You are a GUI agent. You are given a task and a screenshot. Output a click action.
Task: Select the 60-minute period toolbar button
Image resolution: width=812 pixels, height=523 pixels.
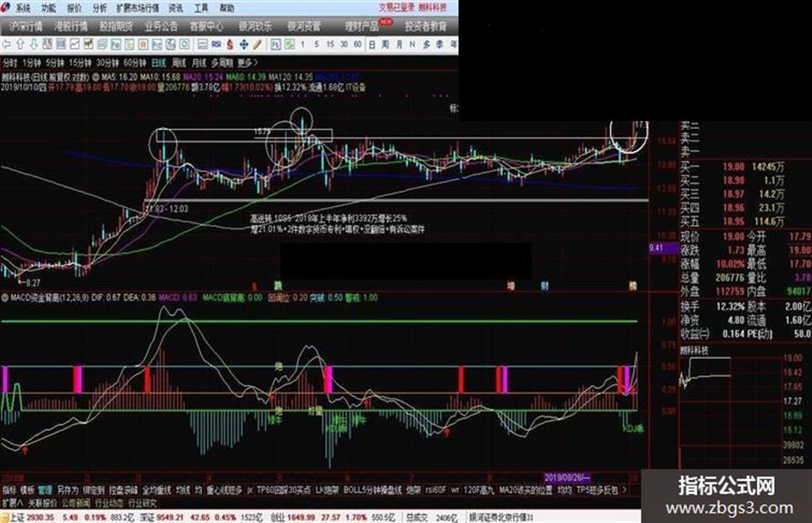(357, 45)
